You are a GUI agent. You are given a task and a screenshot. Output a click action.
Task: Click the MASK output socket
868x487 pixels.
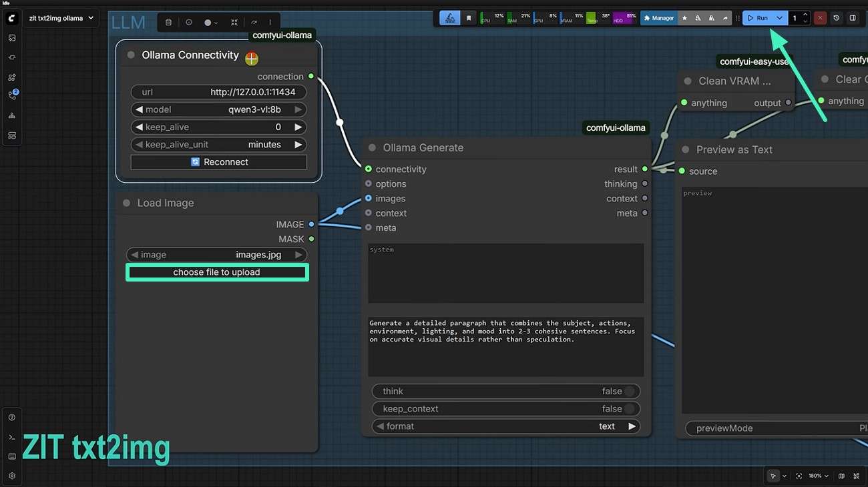pos(311,239)
